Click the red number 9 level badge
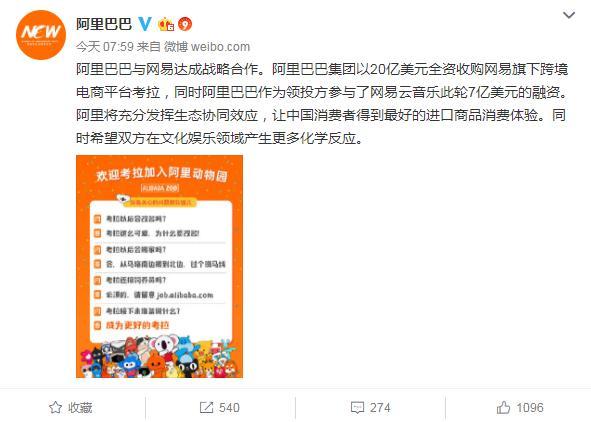591x422 pixels. click(185, 24)
